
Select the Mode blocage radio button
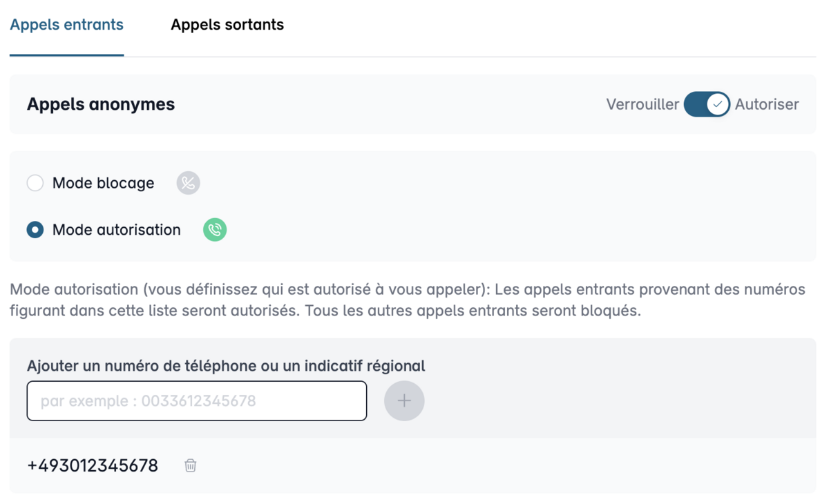pos(35,183)
